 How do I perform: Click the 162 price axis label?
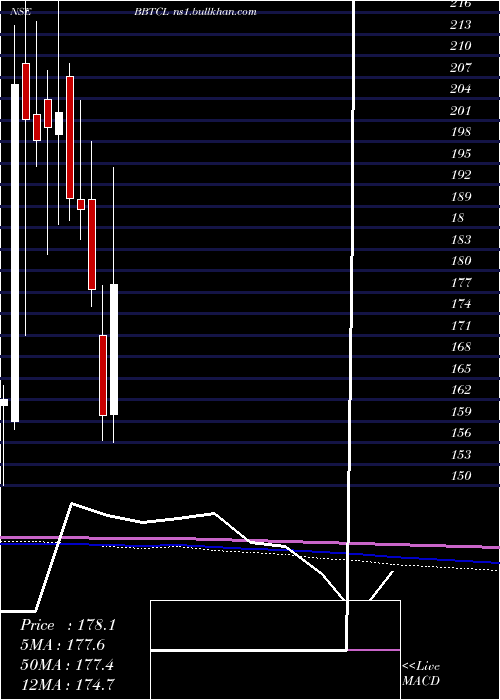coord(461,390)
